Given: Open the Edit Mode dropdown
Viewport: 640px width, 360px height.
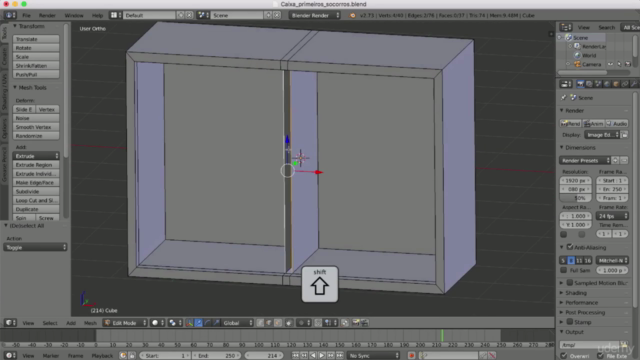Looking at the screenshot, I should tap(125, 322).
